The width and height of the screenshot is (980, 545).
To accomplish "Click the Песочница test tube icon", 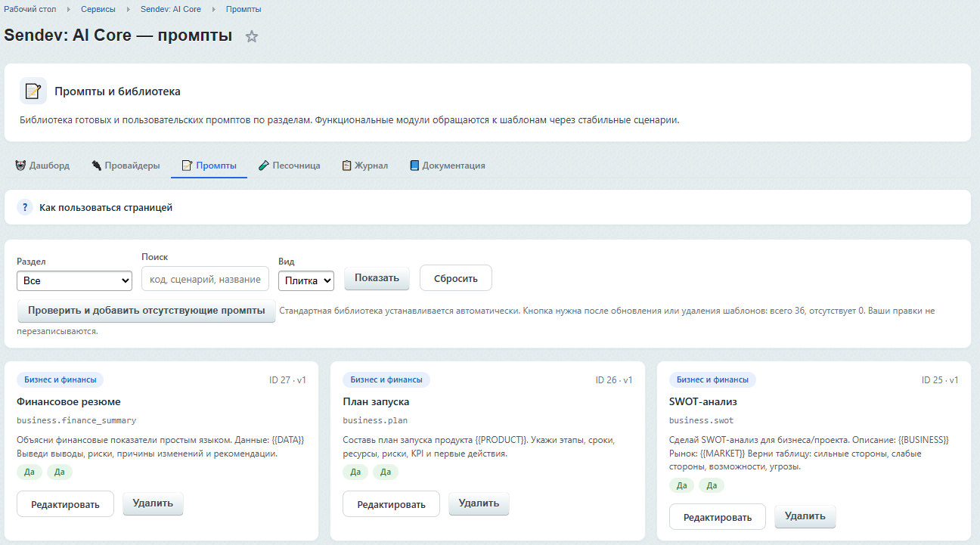I will click(x=264, y=166).
